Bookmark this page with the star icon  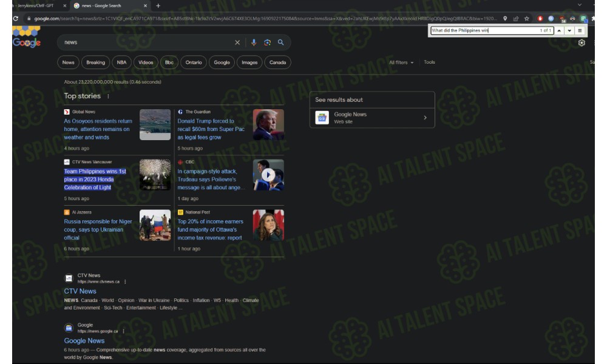[526, 19]
